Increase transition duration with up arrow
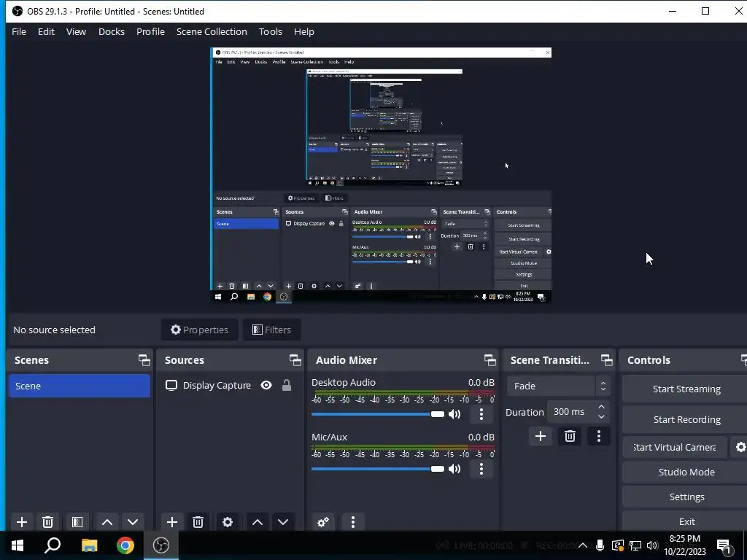Screen dimensions: 747x560 [x=601, y=407]
